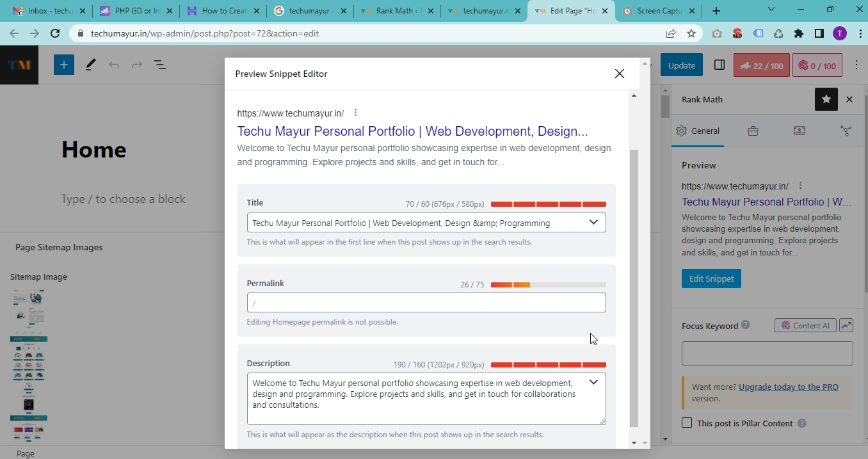The image size is (868, 459).
Task: Click the address bar URL
Action: tap(205, 33)
